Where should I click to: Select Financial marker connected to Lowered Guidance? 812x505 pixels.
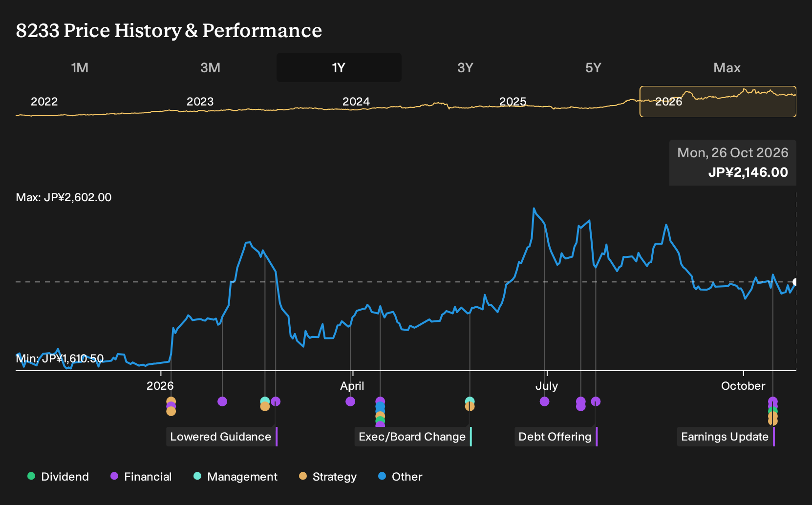pos(276,401)
